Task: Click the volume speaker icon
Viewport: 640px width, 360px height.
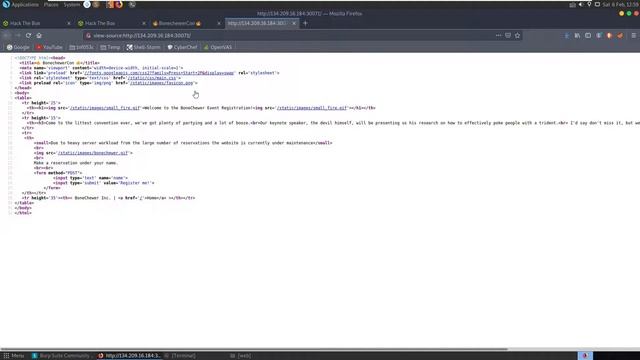Action: click(581, 4)
